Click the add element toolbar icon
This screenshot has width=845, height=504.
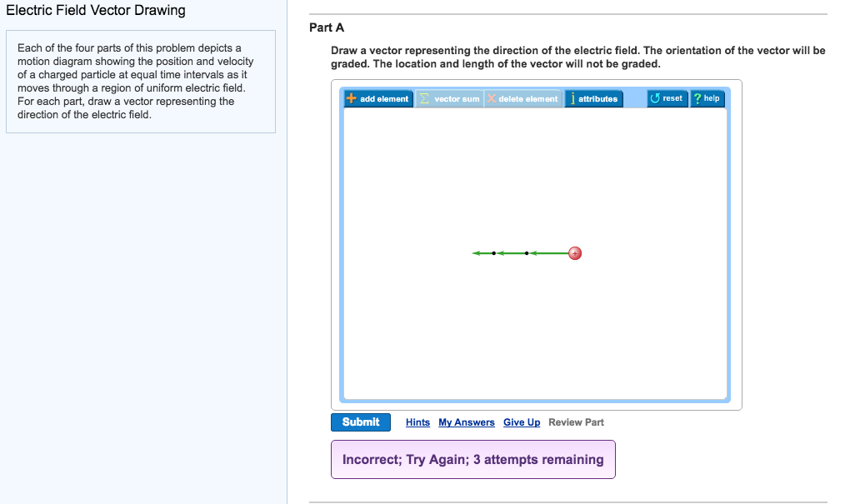(x=379, y=98)
